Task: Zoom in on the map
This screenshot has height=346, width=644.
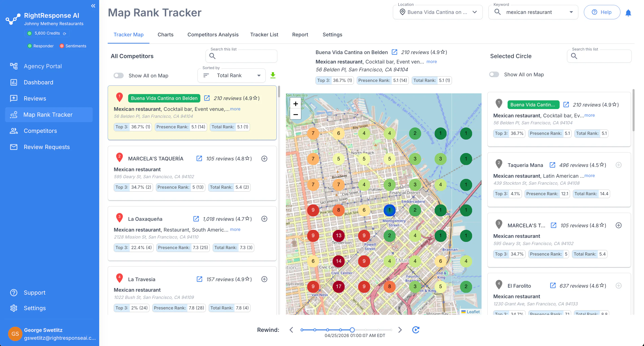Action: click(296, 104)
